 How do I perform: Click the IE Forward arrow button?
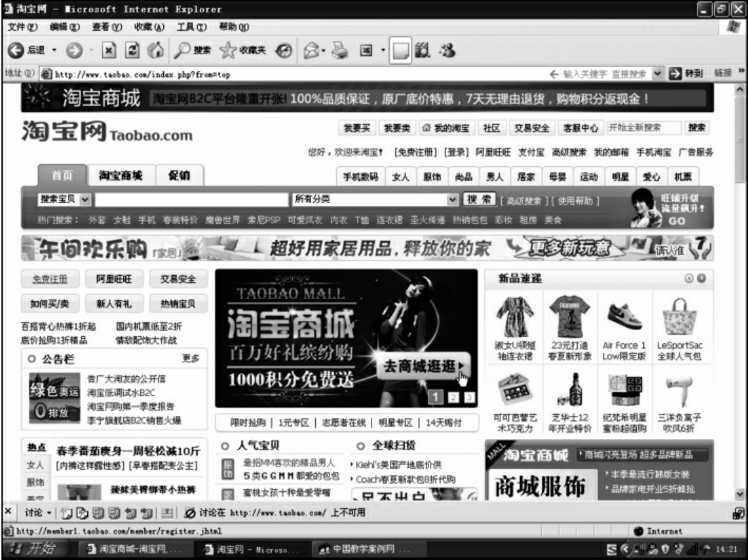point(74,50)
